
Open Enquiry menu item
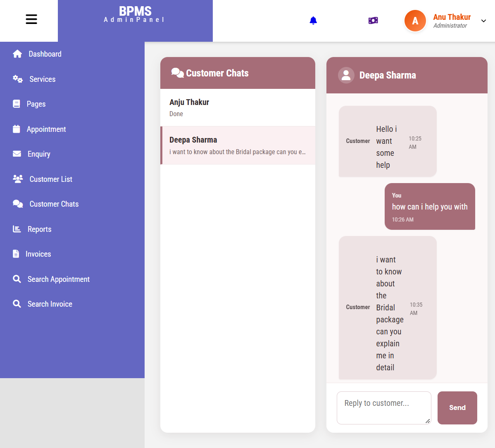pyautogui.click(x=39, y=154)
